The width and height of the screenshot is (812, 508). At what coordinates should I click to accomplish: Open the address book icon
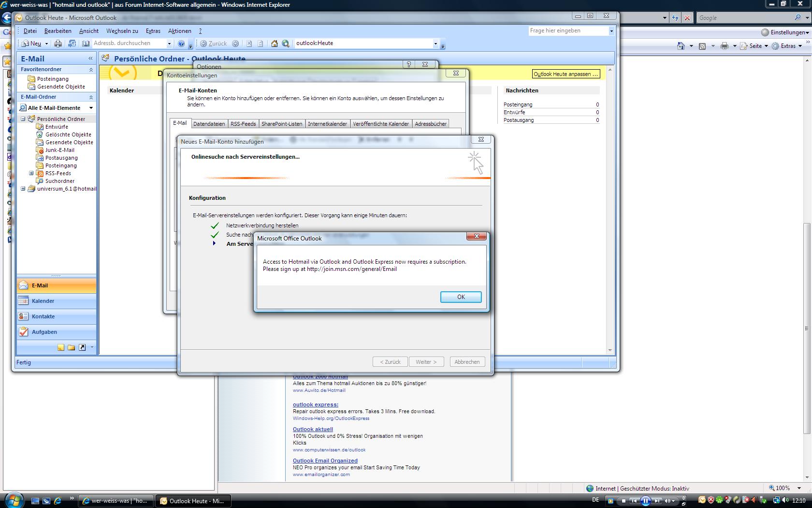click(x=86, y=44)
